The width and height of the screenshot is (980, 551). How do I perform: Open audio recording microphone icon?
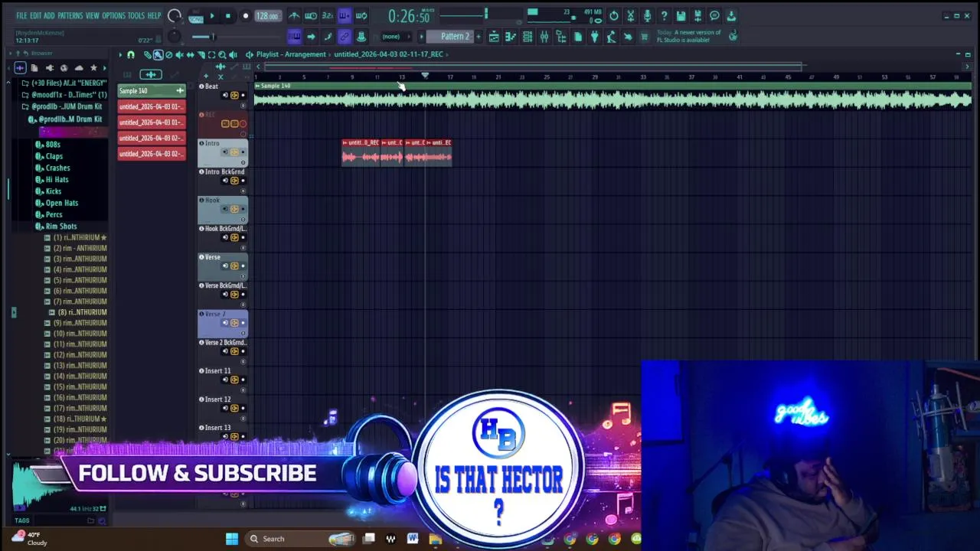647,15
